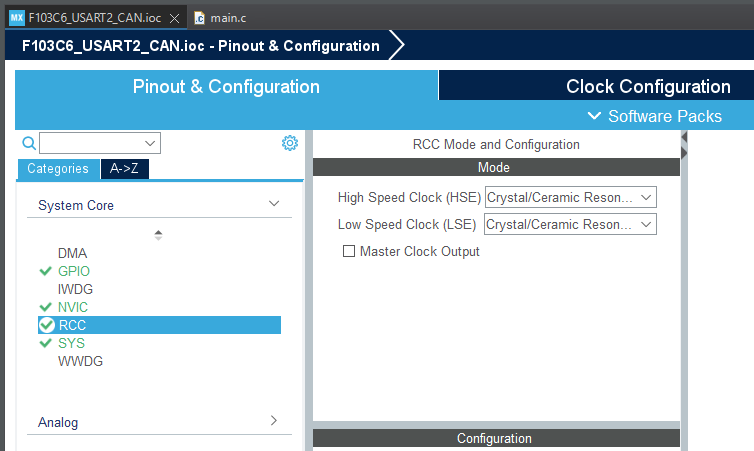Viewport: 754px width, 451px height.
Task: Click the green check icon next to RCC
Action: tap(46, 325)
